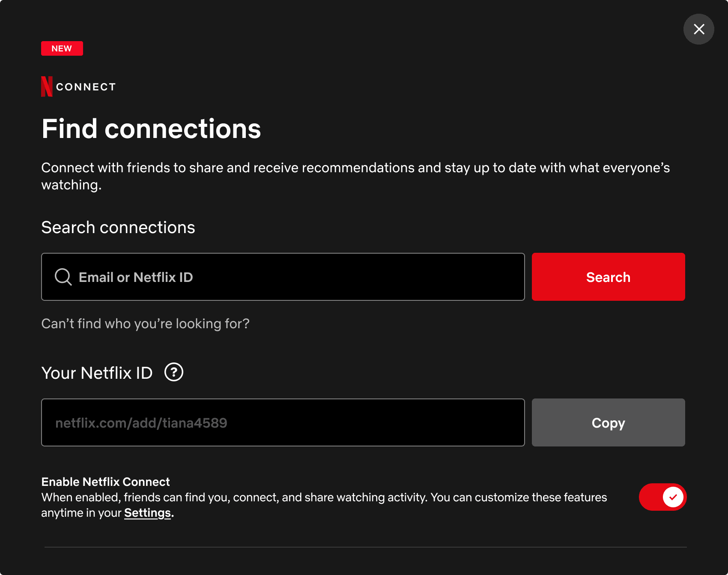Click the 'Enable Netflix Connect' title
Image resolution: width=728 pixels, height=575 pixels.
click(x=105, y=482)
